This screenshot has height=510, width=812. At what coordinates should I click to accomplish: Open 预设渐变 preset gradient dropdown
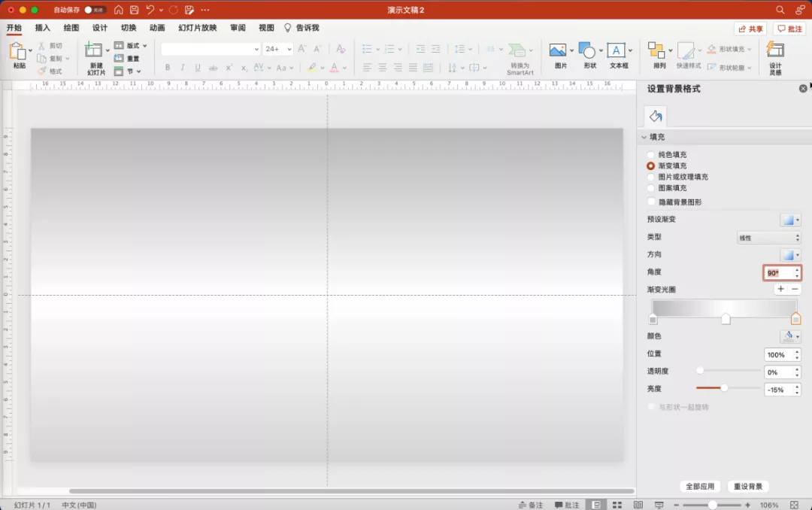[x=790, y=220]
